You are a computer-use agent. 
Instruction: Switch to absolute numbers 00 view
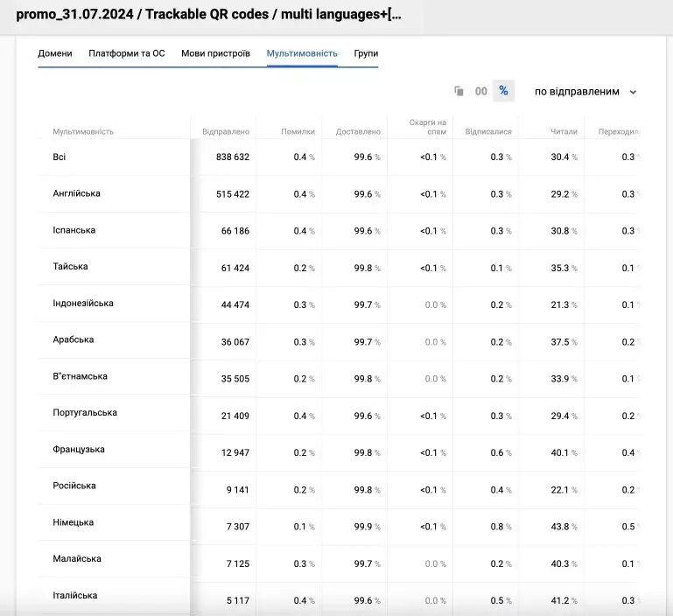(480, 91)
